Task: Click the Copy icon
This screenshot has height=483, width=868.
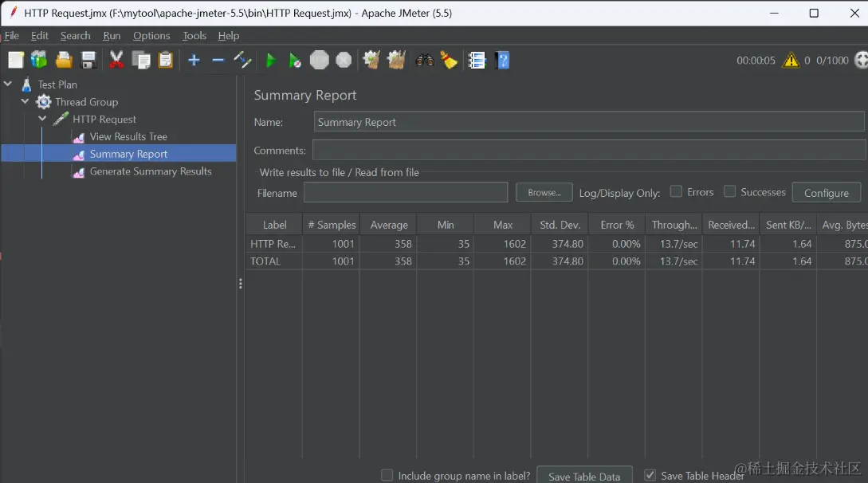Action: (141, 60)
